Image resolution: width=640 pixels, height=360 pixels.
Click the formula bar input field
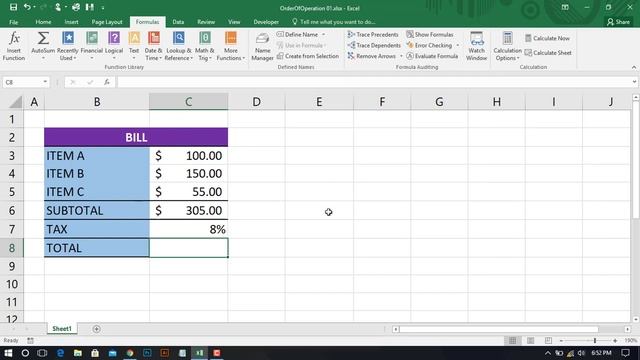(373, 82)
